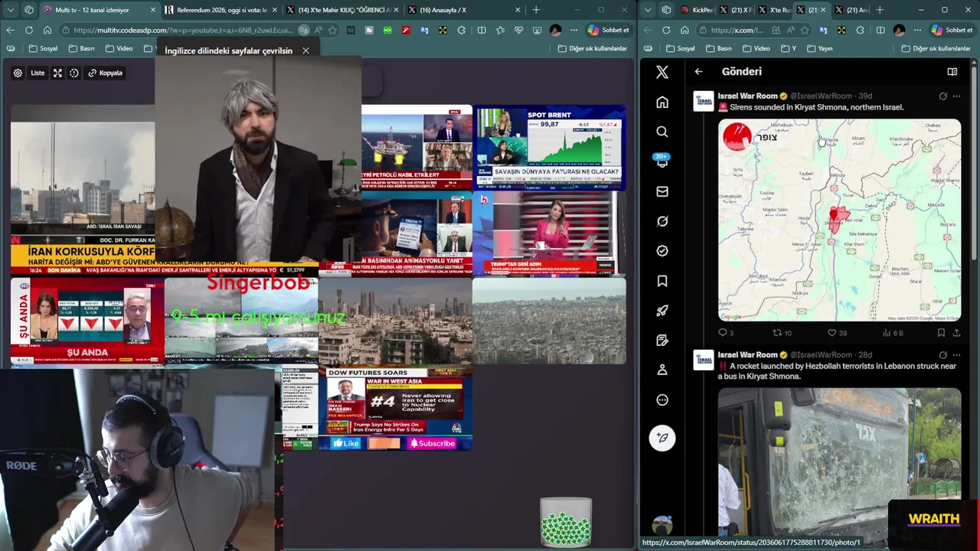980x551 pixels.
Task: Favorite the multitv page with star icon
Action: pos(332,30)
